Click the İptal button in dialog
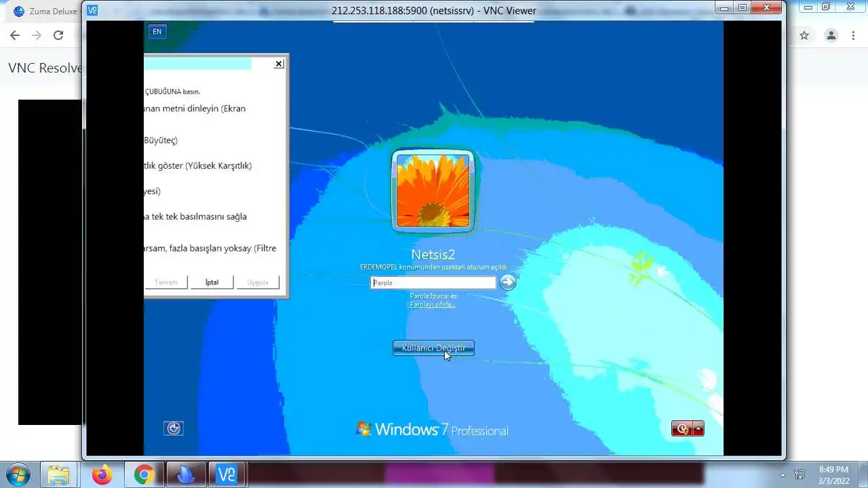868x488 pixels. (x=212, y=282)
